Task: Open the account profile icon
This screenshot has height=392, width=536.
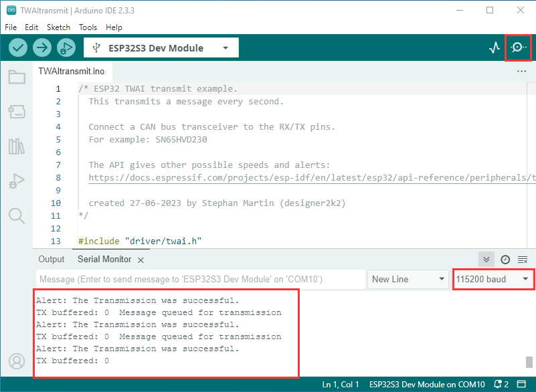Action: (17, 361)
